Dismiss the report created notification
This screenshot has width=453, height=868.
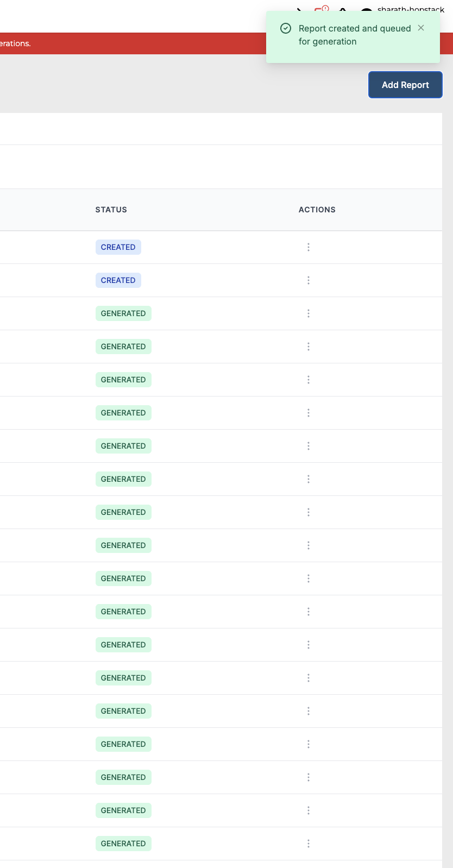click(421, 28)
